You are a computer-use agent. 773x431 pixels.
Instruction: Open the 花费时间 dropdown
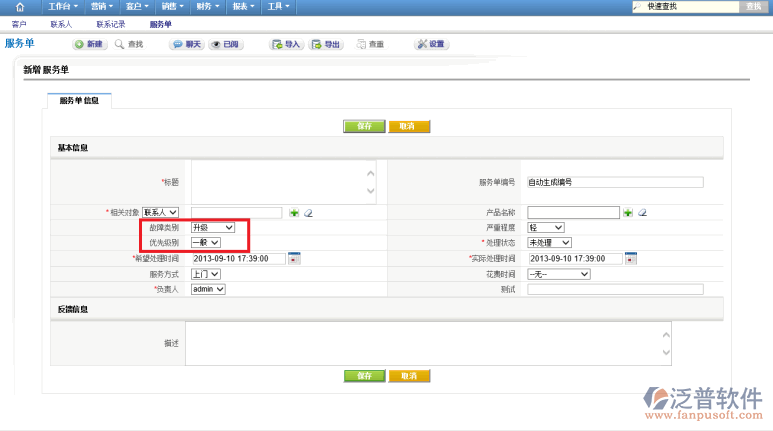click(558, 274)
